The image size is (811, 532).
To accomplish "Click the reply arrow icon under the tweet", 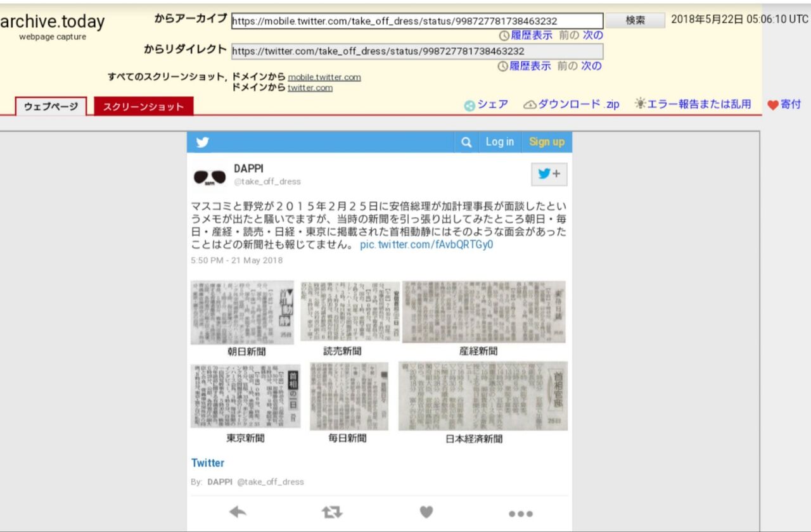I will (238, 512).
